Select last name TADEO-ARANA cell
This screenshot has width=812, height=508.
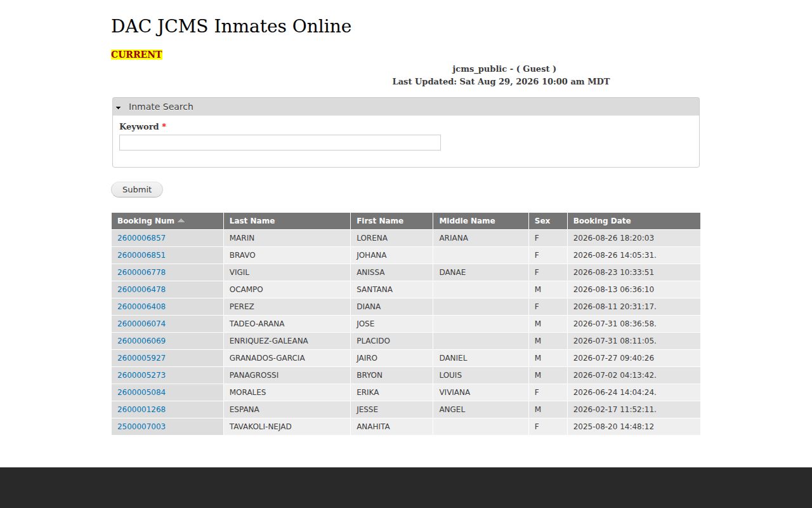287,324
